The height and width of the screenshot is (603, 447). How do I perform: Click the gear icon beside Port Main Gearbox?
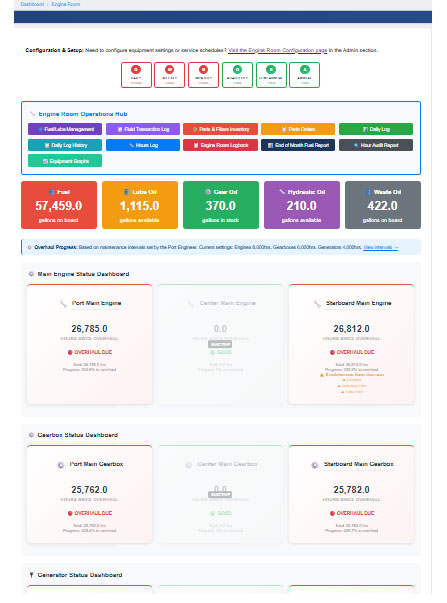(61, 465)
